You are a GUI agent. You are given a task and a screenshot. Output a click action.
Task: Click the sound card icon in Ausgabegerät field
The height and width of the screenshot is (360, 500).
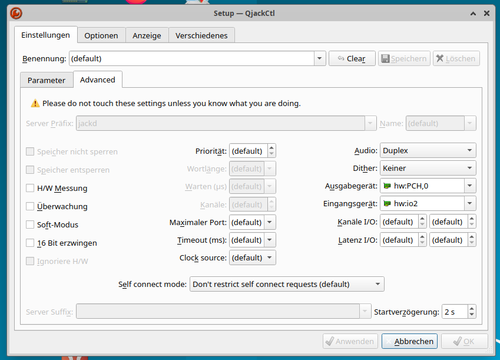(387, 186)
